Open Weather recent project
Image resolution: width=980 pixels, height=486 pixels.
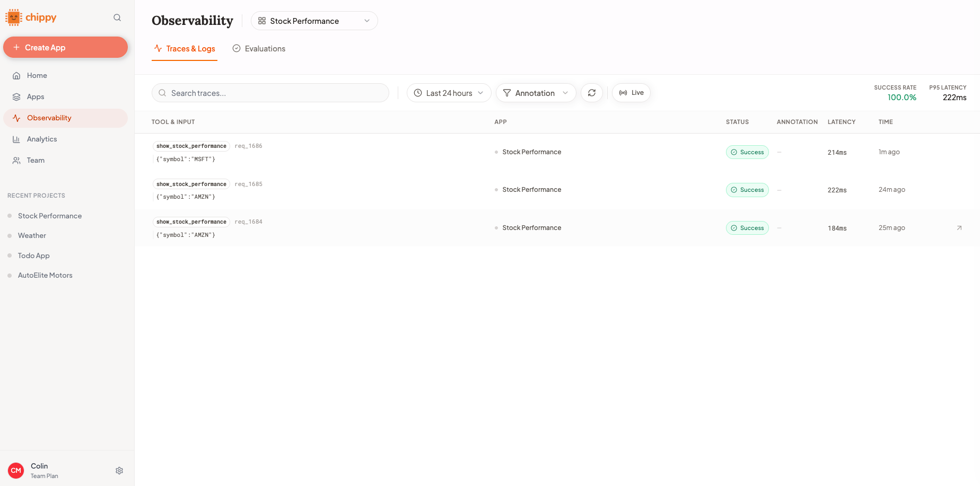(32, 235)
